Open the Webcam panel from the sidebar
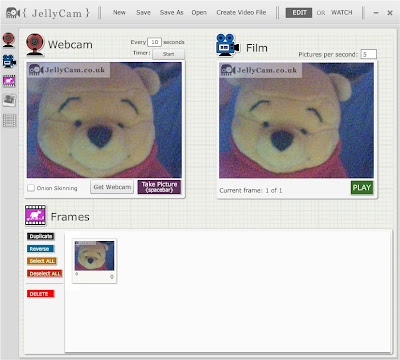The image size is (400, 360). (9, 40)
